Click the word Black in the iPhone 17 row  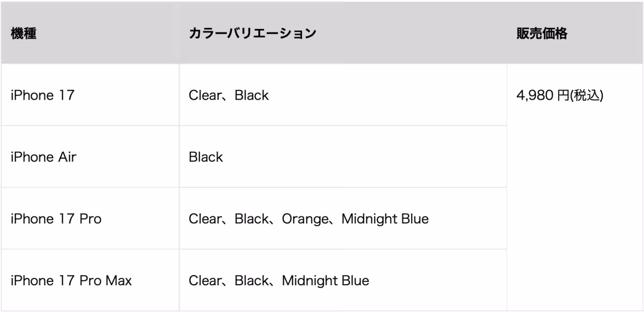251,96
